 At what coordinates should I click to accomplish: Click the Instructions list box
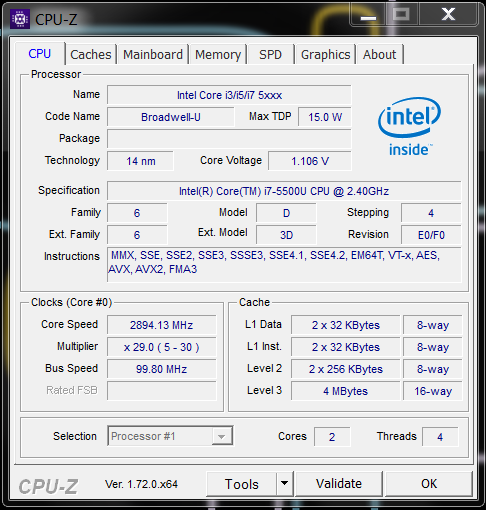pos(284,265)
